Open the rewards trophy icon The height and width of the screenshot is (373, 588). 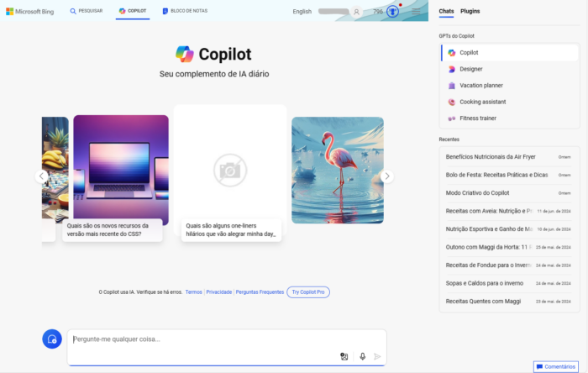click(392, 12)
